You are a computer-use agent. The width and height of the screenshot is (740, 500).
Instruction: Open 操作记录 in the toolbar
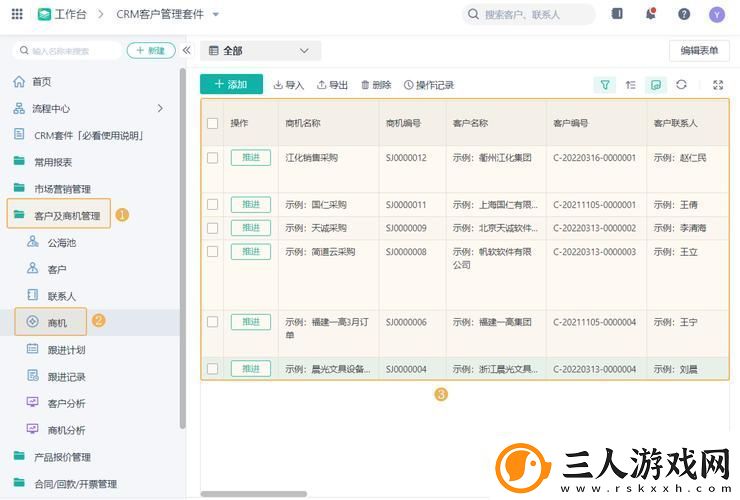pos(429,85)
